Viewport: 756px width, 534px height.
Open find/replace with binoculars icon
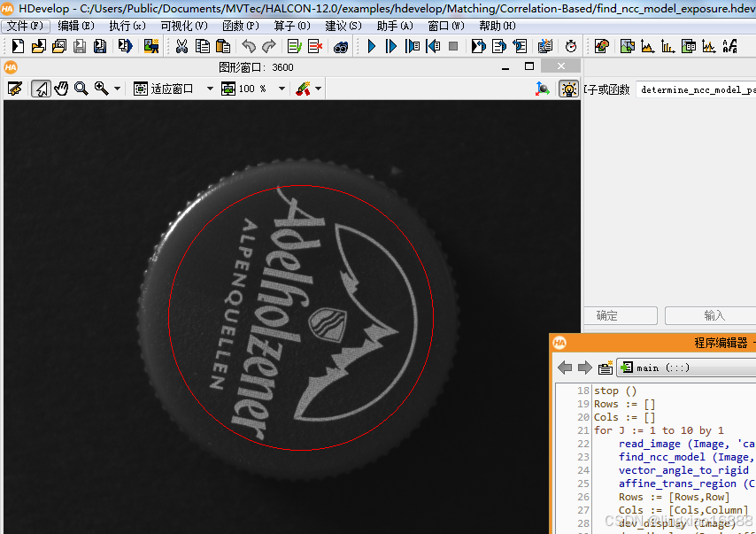click(341, 47)
